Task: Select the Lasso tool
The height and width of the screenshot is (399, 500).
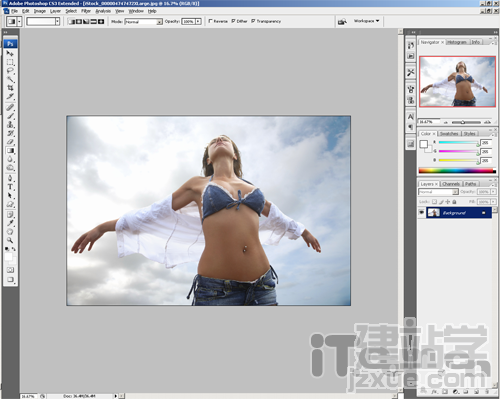Action: click(10, 71)
